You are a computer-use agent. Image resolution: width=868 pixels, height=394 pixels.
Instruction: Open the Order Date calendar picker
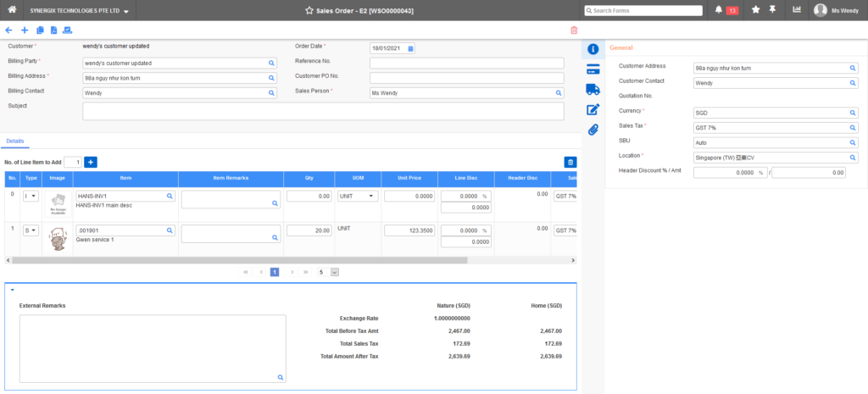pos(411,48)
